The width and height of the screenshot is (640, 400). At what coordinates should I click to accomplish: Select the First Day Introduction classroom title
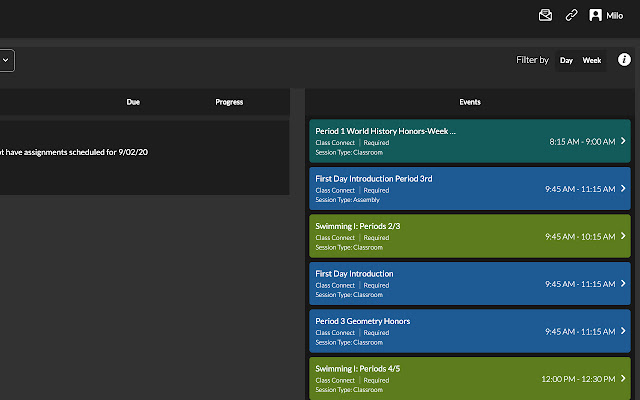354,274
